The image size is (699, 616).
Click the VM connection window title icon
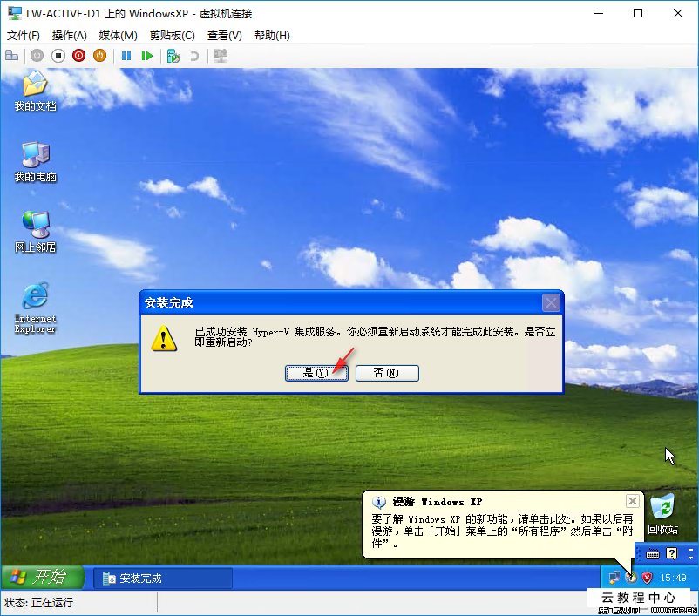pyautogui.click(x=15, y=13)
